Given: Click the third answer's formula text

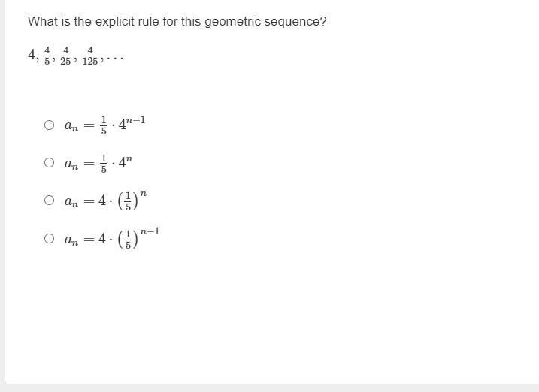Looking at the screenshot, I should [x=105, y=201].
